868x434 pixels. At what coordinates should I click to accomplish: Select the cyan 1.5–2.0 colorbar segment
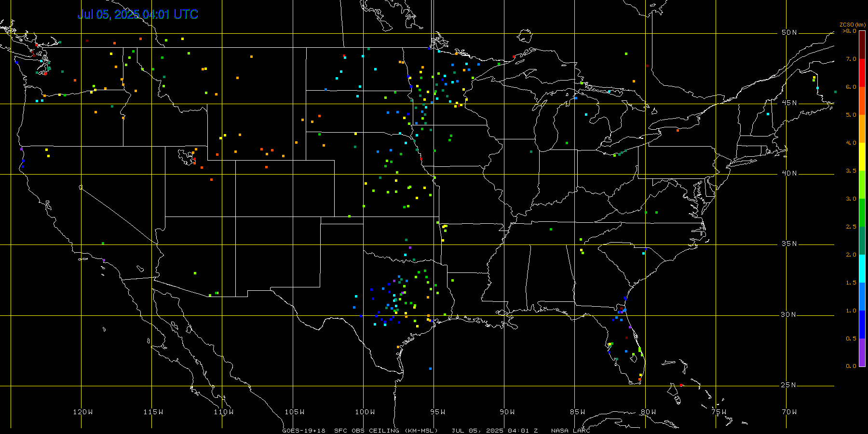[862, 269]
